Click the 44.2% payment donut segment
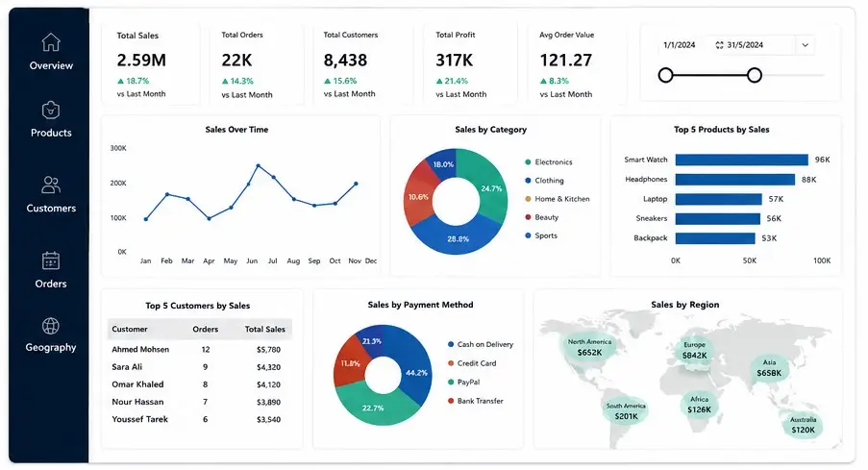The image size is (868, 470). (416, 373)
